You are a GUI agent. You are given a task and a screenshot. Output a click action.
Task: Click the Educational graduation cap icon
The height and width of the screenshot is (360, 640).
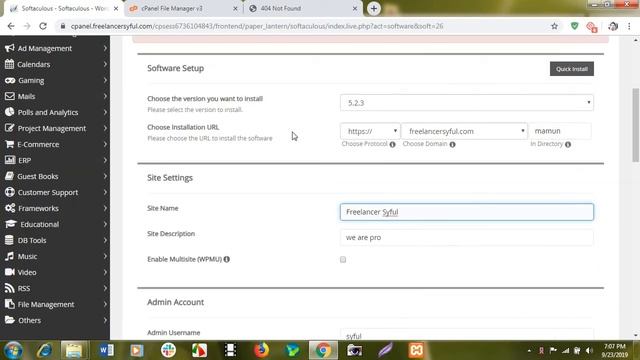[11, 224]
